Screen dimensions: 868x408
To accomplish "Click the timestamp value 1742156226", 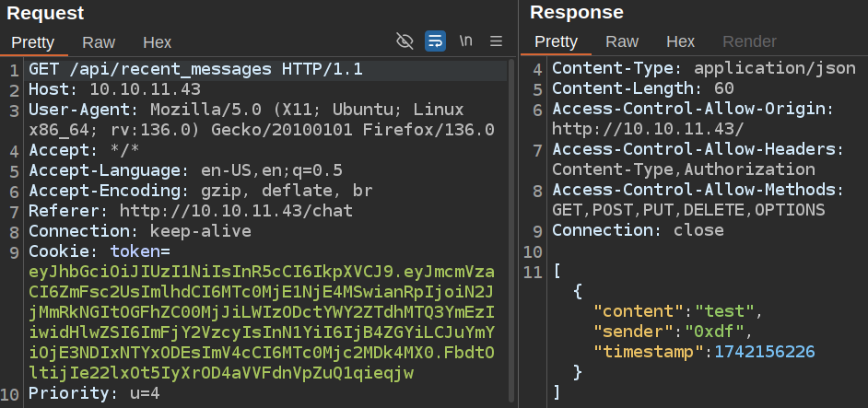I will click(x=764, y=352).
